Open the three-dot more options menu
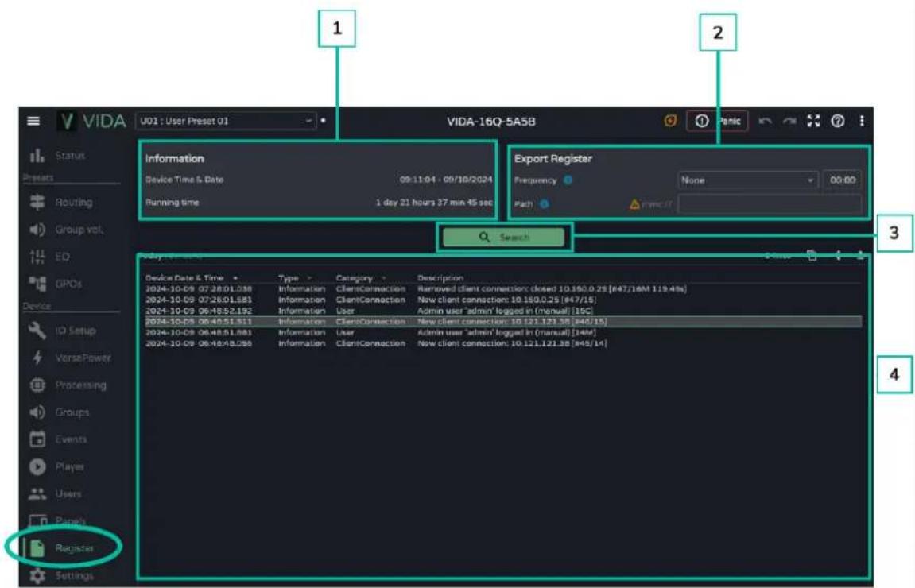 tap(862, 121)
